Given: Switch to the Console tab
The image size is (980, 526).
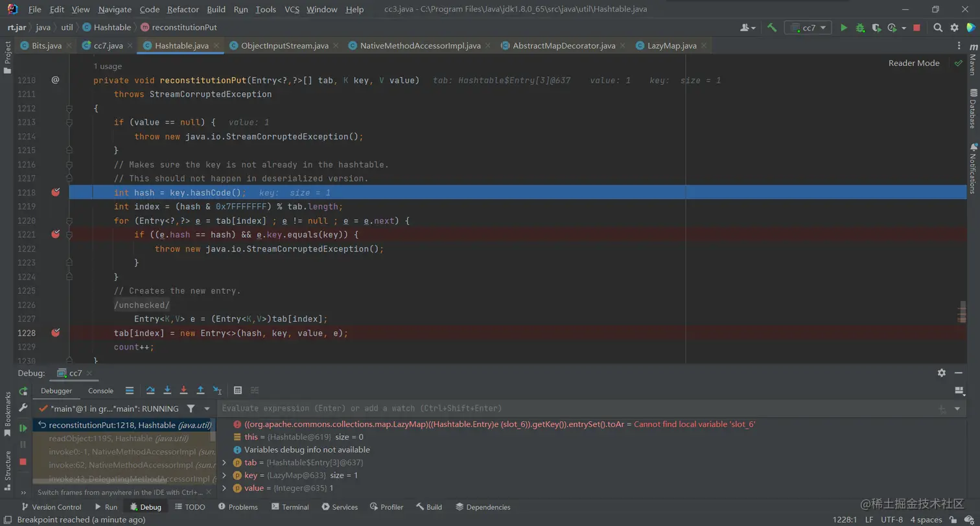Looking at the screenshot, I should click(x=100, y=390).
